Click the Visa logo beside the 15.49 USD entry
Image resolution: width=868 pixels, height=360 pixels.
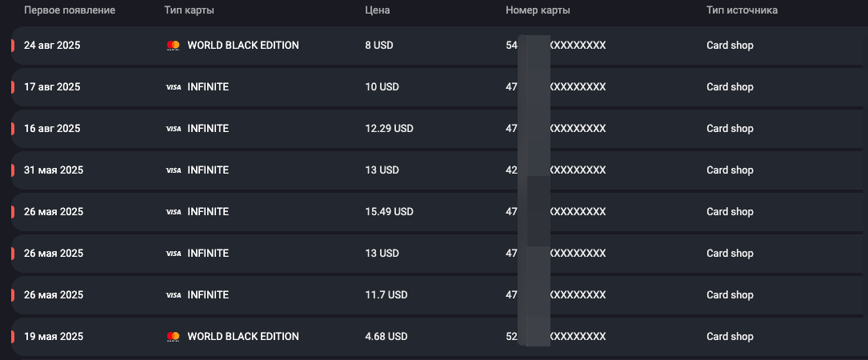coord(173,212)
